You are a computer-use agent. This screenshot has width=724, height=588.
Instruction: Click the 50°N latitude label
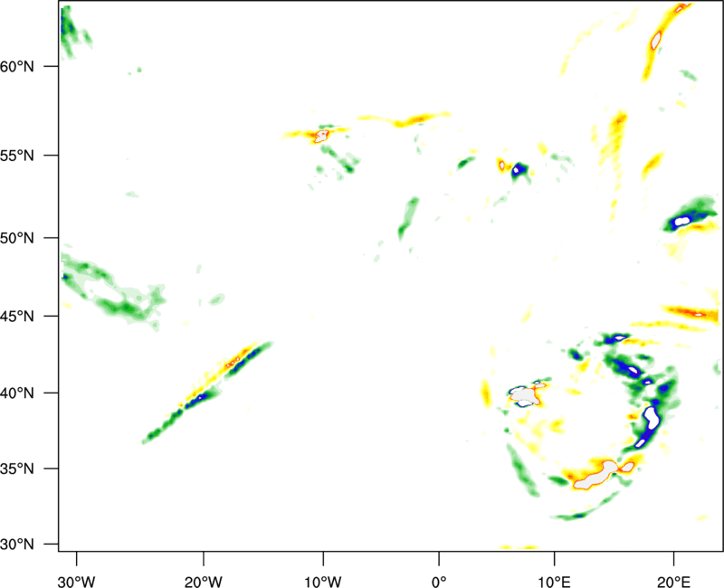coord(17,238)
